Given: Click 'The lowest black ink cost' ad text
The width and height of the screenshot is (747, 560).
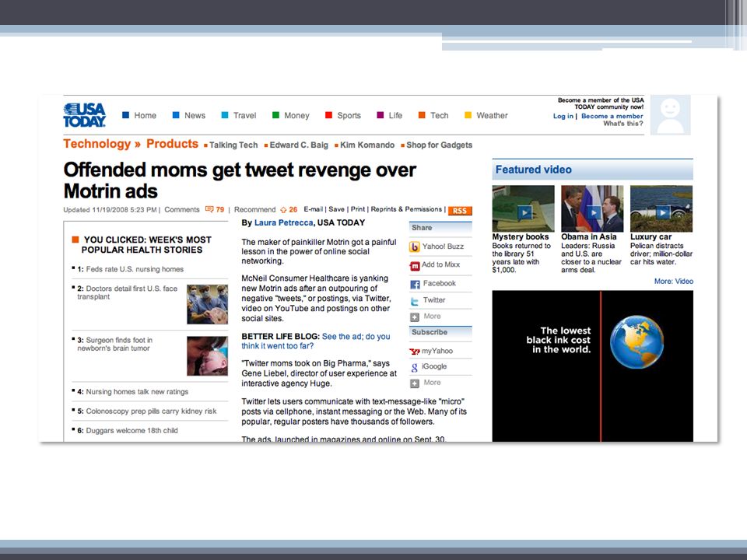Looking at the screenshot, I should (559, 340).
